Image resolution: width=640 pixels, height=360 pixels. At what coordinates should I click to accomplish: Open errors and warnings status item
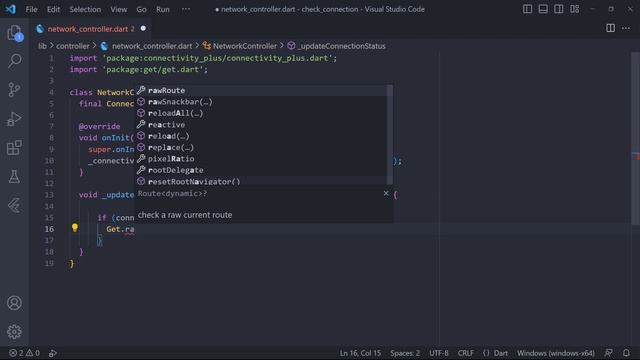pos(24,353)
